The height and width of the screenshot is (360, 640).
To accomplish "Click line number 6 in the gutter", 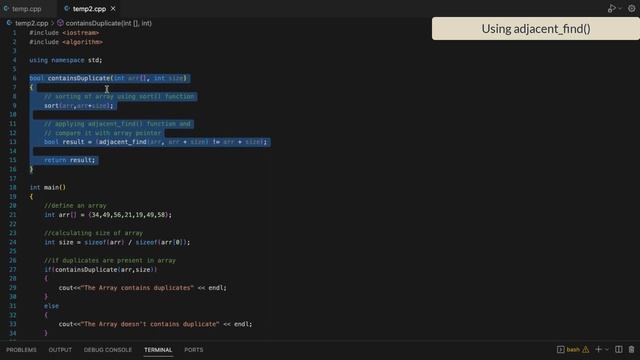I will 14,78.
